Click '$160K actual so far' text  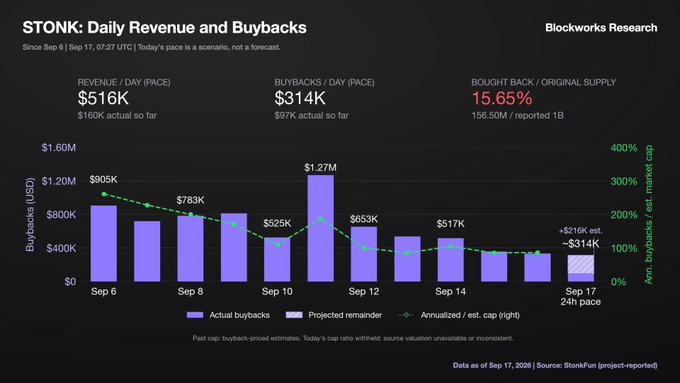pyautogui.click(x=117, y=115)
